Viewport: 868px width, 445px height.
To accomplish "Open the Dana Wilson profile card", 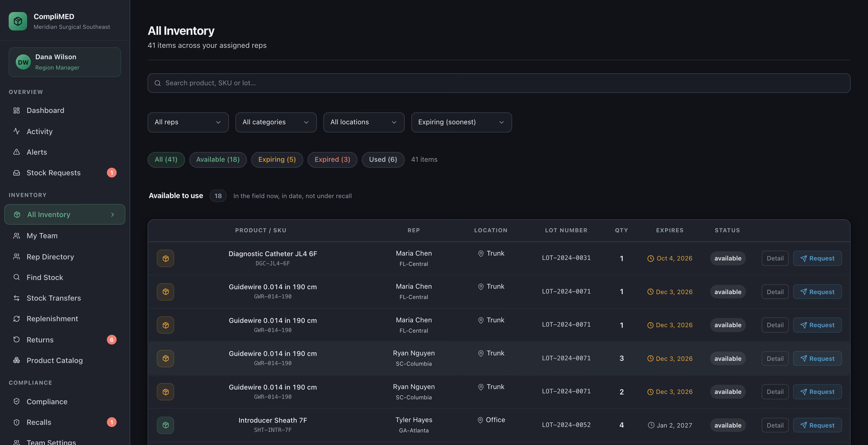I will 65,62.
